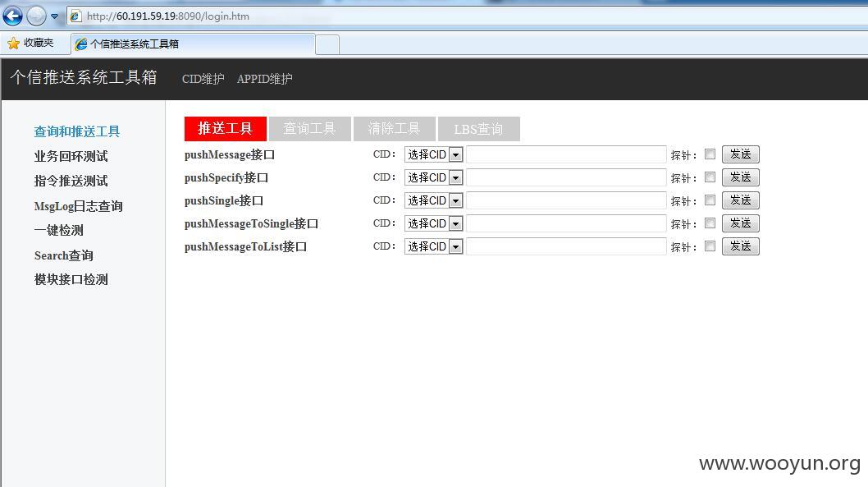Click the IE page icon in address bar
Image resolution: width=868 pixels, height=487 pixels.
pos(75,16)
